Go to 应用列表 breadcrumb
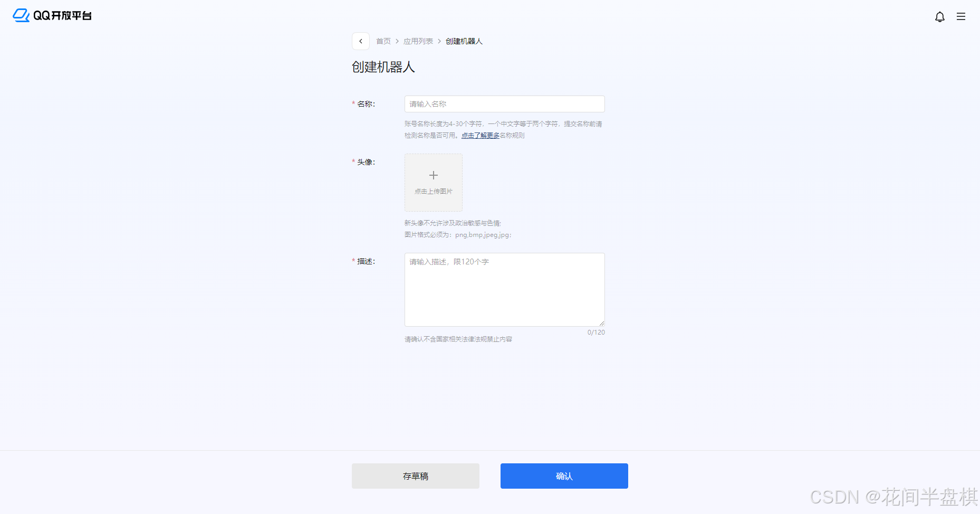Image resolution: width=980 pixels, height=514 pixels. click(418, 41)
